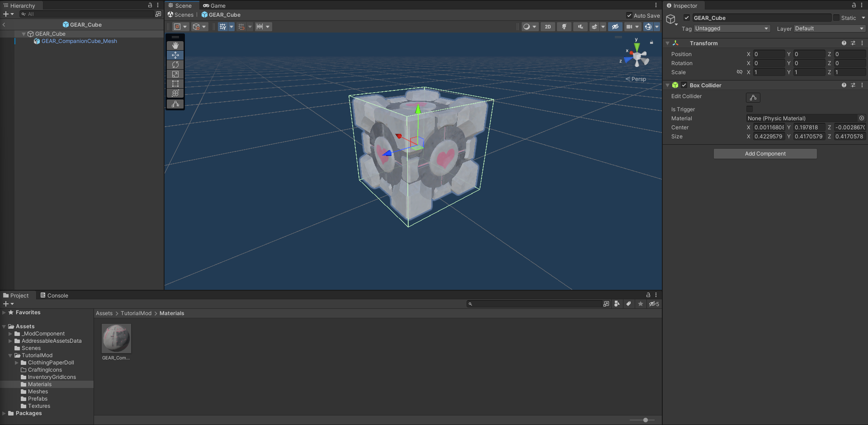The height and width of the screenshot is (425, 868).
Task: Toggle scene lighting button
Action: coord(564,27)
